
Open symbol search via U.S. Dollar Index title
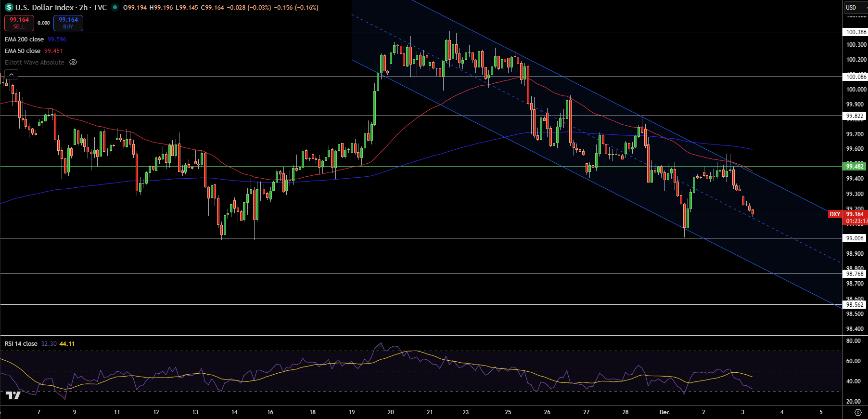click(x=44, y=7)
